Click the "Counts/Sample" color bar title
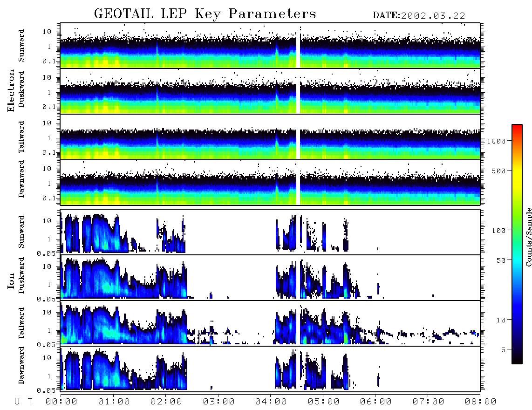 click(x=529, y=237)
